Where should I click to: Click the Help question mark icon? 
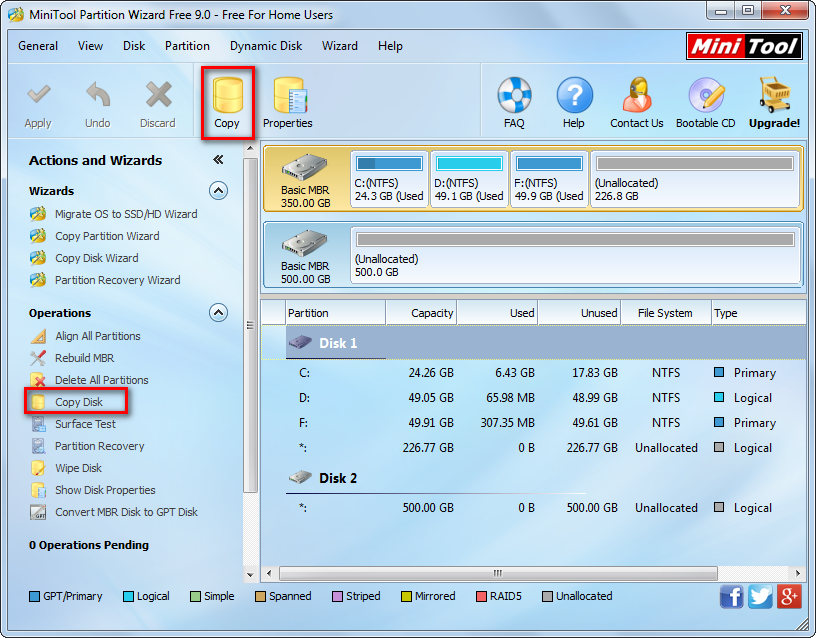574,95
